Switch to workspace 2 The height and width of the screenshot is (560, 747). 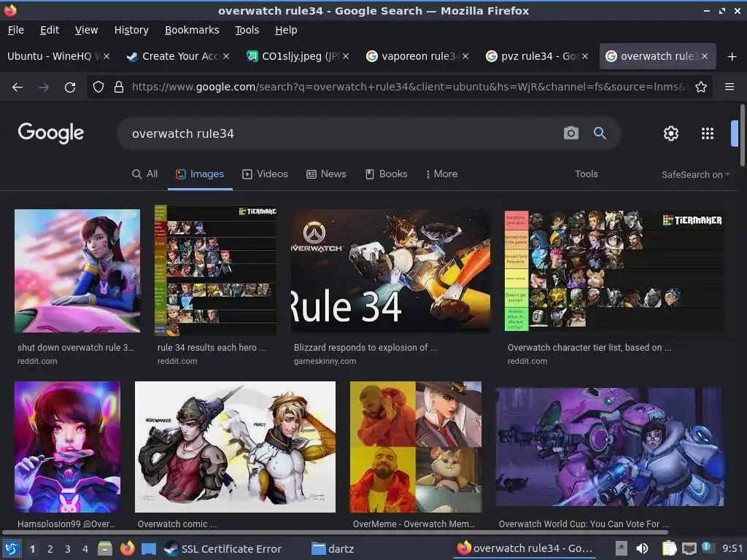coord(50,549)
